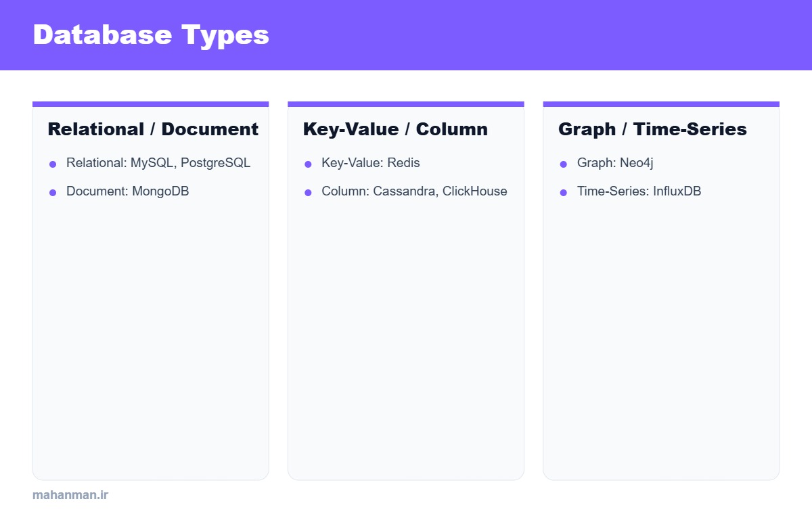Click the Relational: MySQL, PostgreSQL text
The image size is (812, 514).
click(x=158, y=163)
